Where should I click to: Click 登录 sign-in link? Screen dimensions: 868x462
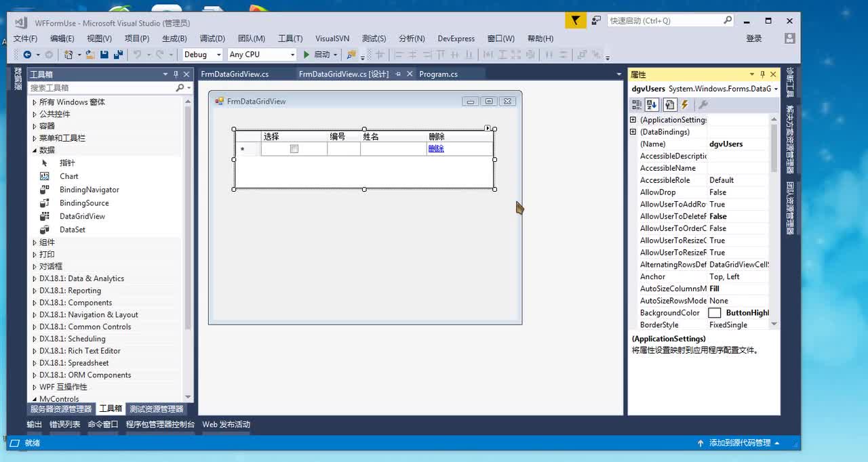(754, 39)
